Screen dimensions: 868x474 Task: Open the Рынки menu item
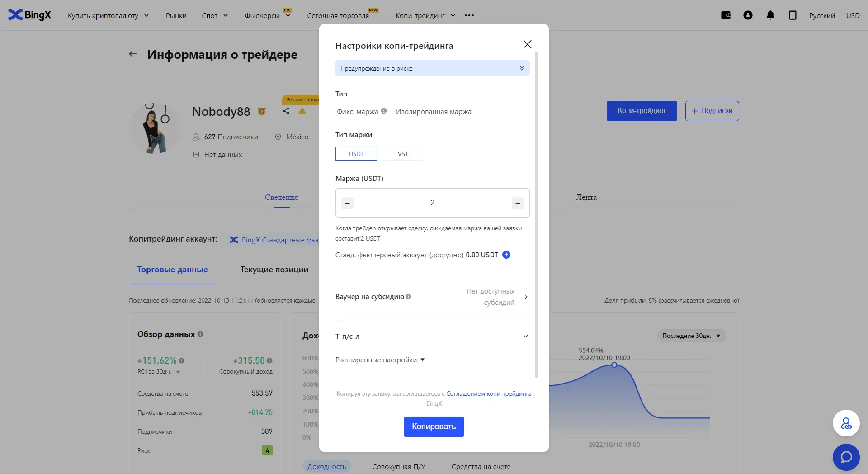176,16
